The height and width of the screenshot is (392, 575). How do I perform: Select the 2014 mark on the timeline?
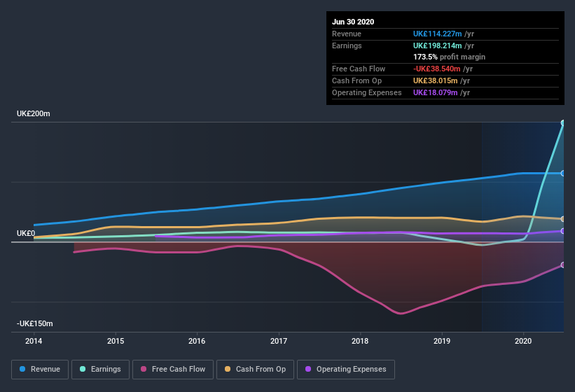point(34,341)
